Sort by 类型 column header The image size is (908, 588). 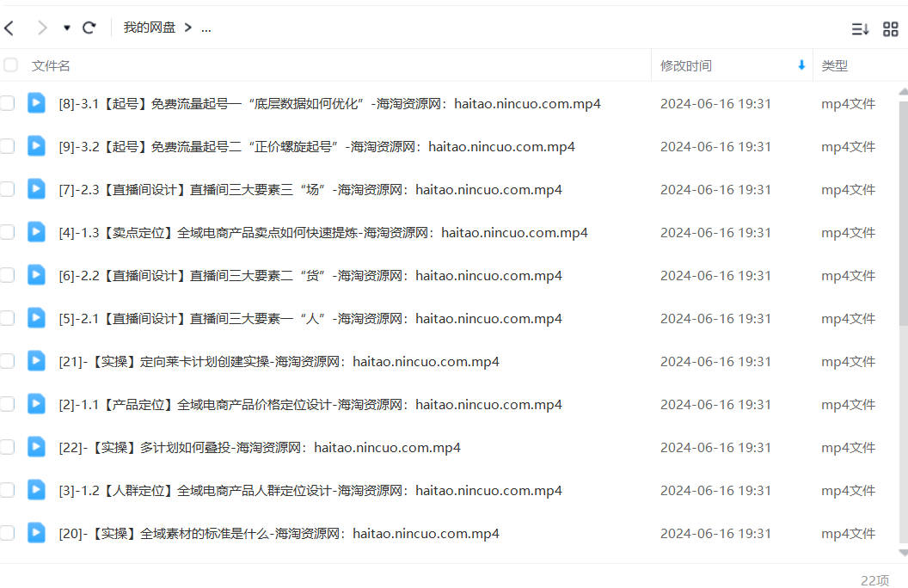point(834,66)
